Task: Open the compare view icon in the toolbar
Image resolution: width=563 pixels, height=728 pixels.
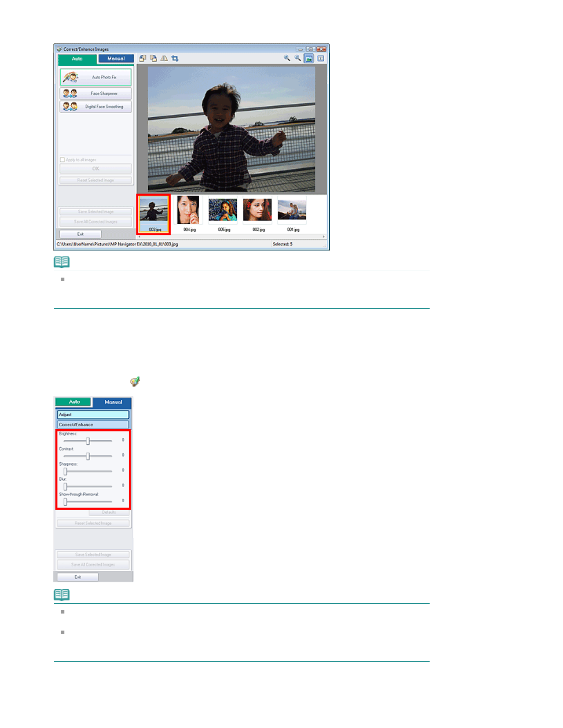Action: [321, 58]
